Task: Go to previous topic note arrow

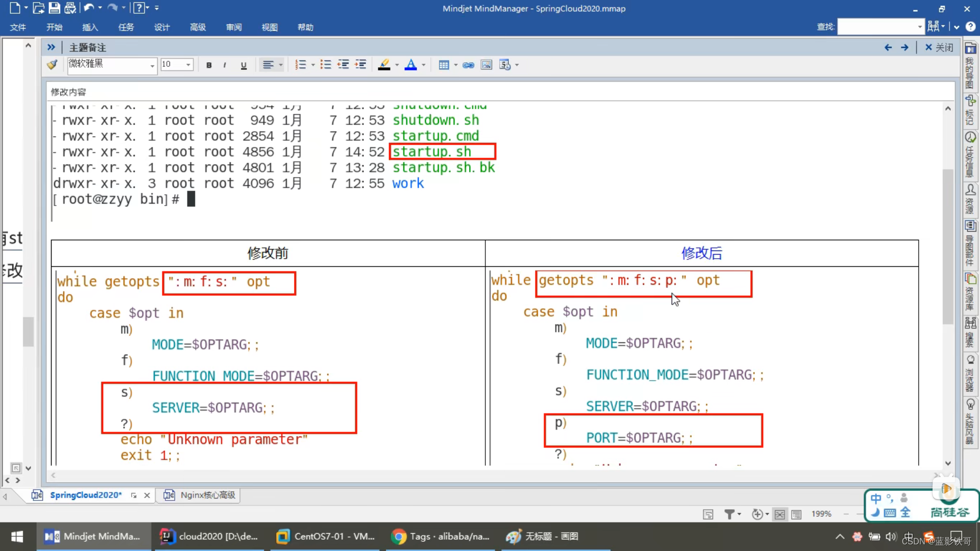Action: coord(888,47)
